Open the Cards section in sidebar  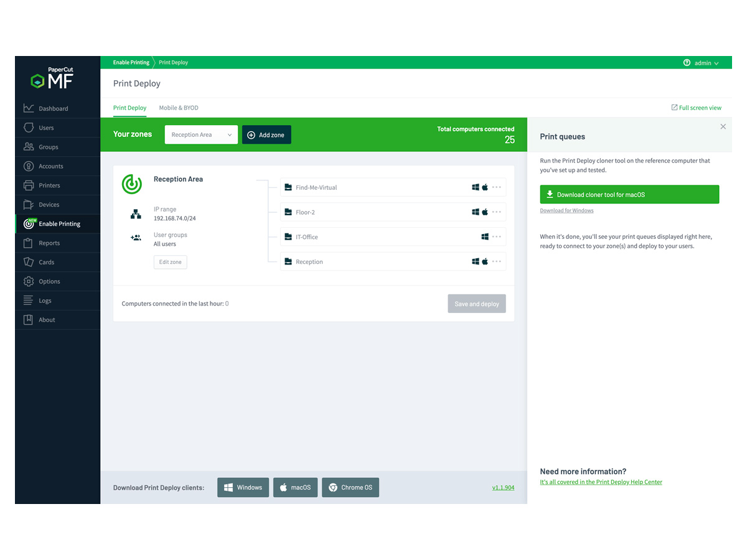47,262
